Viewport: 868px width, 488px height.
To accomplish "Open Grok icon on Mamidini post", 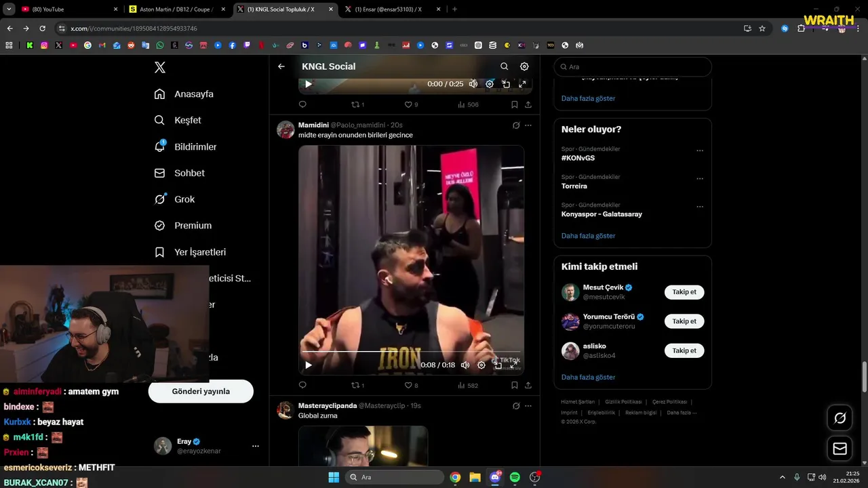I will coord(516,125).
